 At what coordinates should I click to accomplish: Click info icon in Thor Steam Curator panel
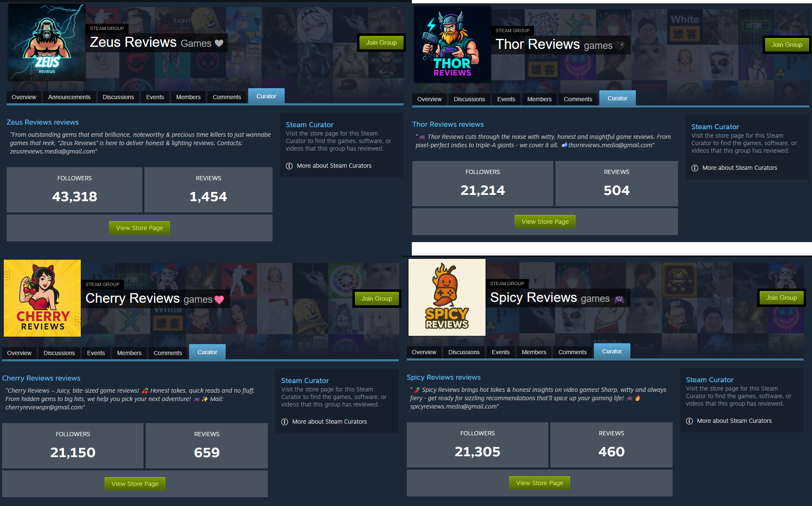coord(695,168)
